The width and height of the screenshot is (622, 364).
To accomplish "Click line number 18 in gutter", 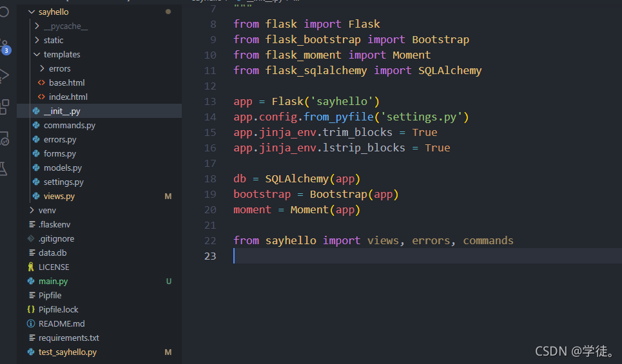I will click(x=210, y=179).
